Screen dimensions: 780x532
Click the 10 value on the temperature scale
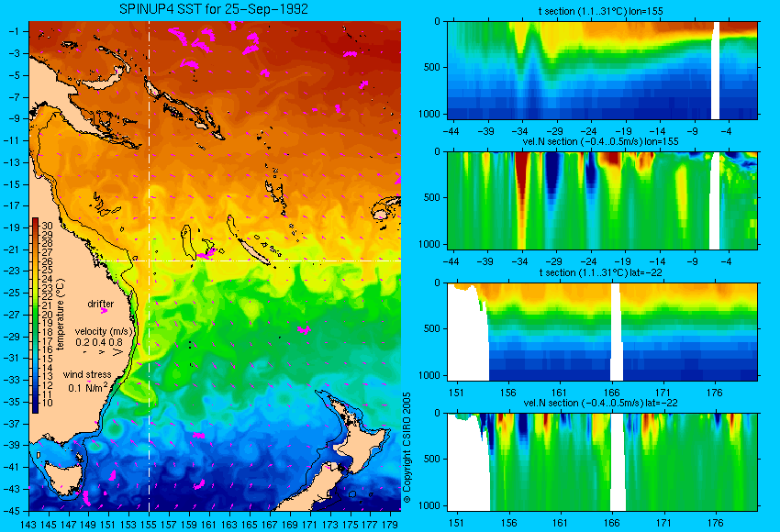pyautogui.click(x=47, y=403)
